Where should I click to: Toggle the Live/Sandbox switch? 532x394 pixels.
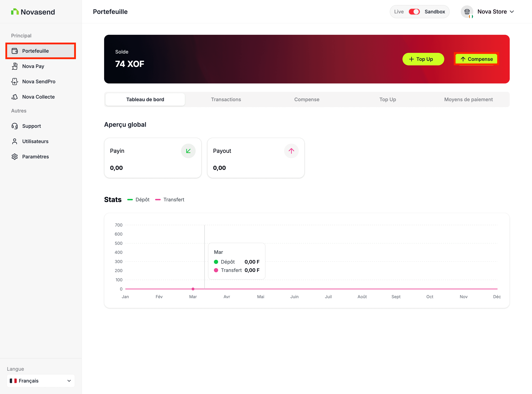[x=414, y=12]
